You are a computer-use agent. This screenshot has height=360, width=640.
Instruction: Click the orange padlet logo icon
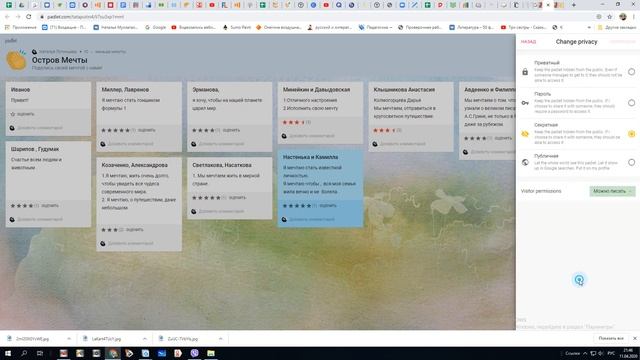point(16,60)
